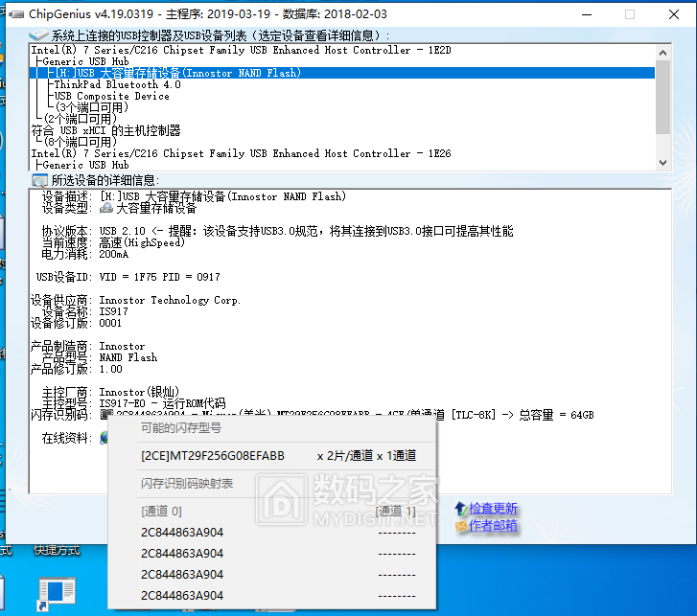Click the online resources globe icon
The width and height of the screenshot is (697, 616).
tap(106, 438)
